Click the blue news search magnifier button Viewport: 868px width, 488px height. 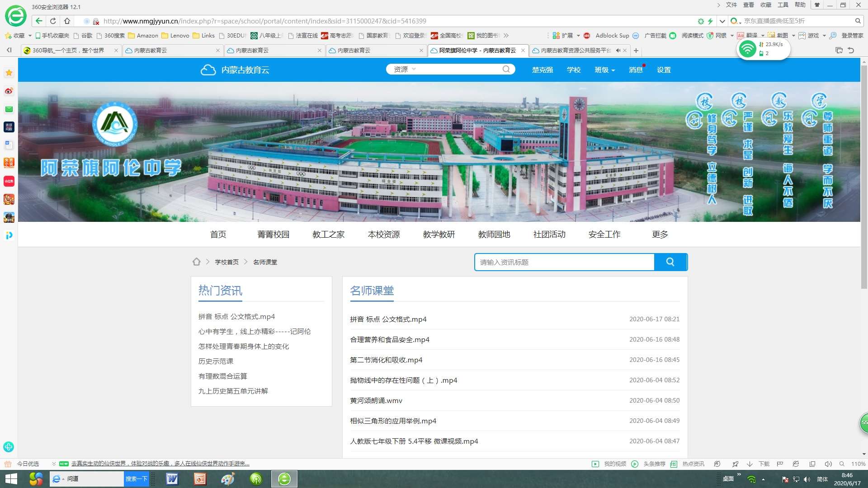pos(670,262)
